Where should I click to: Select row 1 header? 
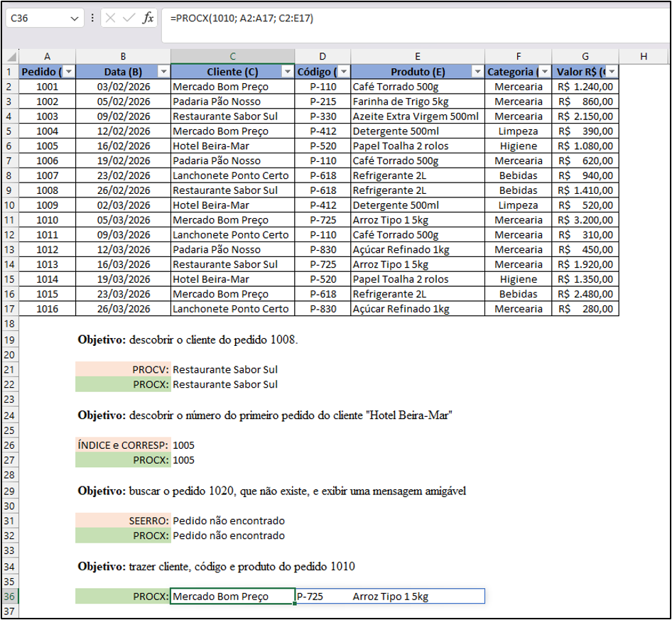(x=9, y=72)
